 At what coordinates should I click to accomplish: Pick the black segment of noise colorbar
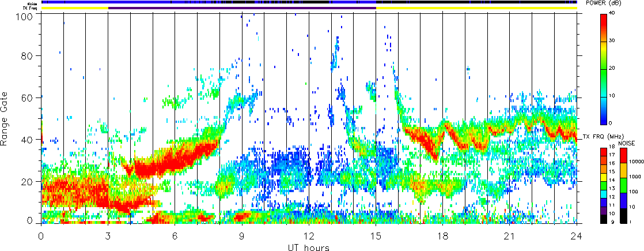click(x=623, y=216)
